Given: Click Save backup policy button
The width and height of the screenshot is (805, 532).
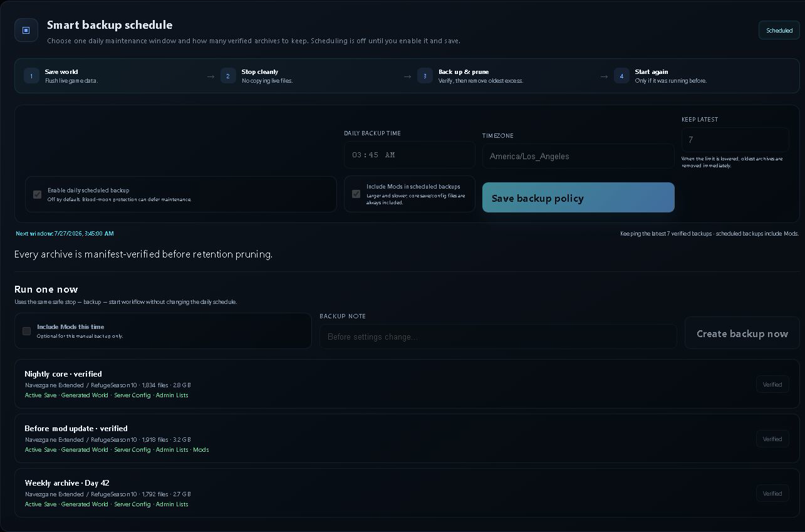Looking at the screenshot, I should click(x=578, y=197).
